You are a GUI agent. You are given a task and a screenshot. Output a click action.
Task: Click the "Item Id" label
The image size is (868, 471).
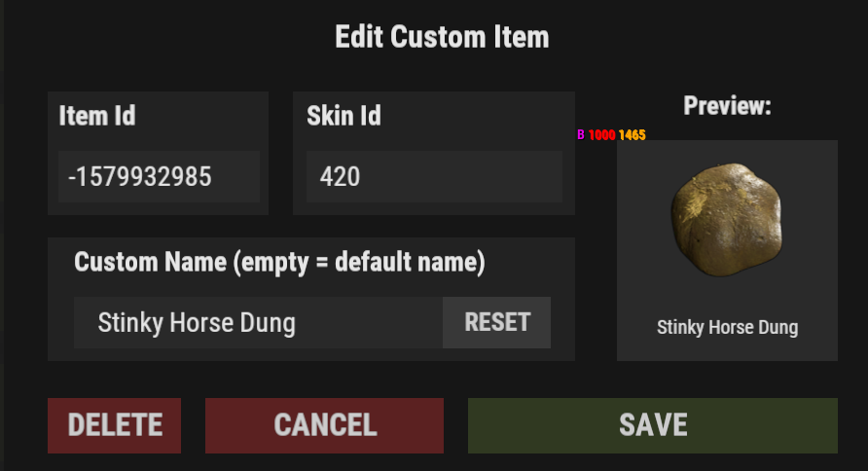(96, 116)
